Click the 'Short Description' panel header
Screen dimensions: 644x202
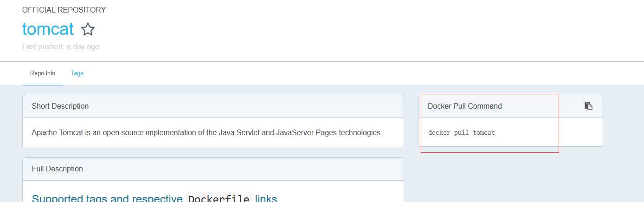coord(213,106)
